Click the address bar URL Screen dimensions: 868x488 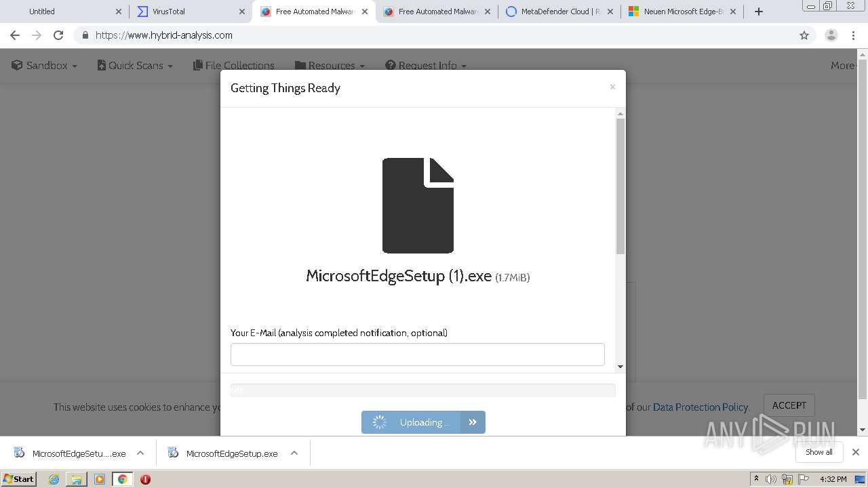pos(164,35)
